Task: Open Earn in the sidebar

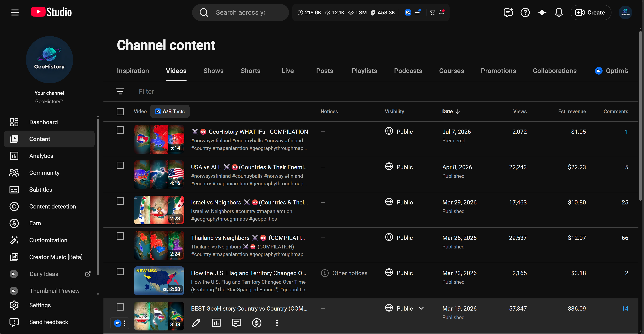Action: [49, 223]
